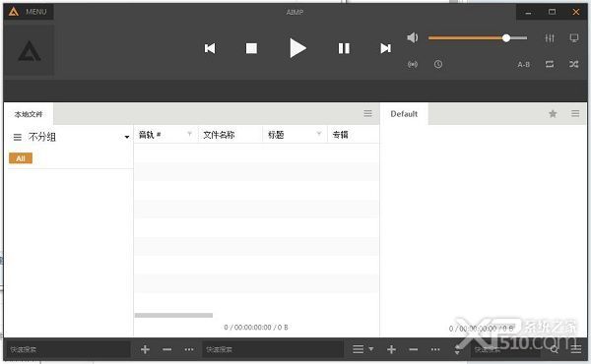Click the horizontal scrollbar under the track table

(173, 316)
